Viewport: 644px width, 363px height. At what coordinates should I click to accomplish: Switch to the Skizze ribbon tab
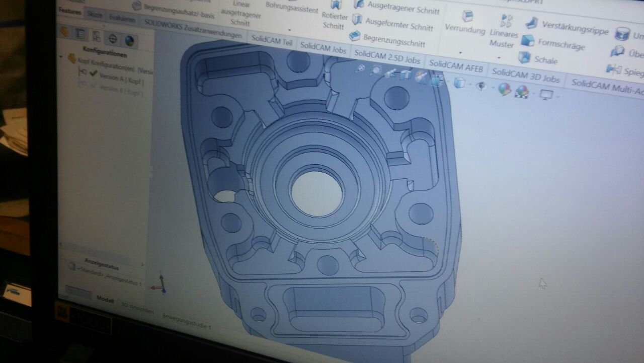94,15
